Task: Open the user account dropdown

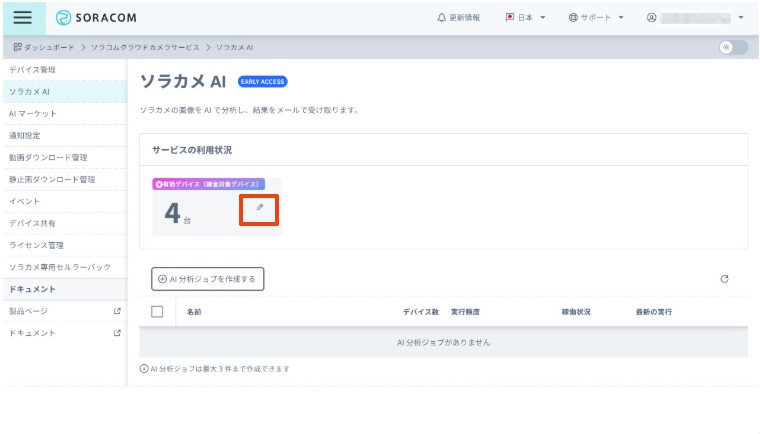Action: (695, 17)
